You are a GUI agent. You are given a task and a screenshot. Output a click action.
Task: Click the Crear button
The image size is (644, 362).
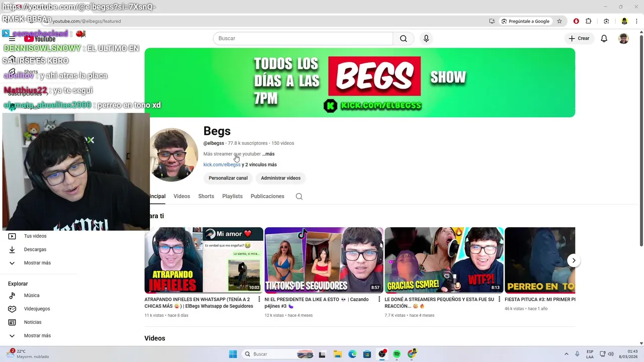tap(579, 39)
